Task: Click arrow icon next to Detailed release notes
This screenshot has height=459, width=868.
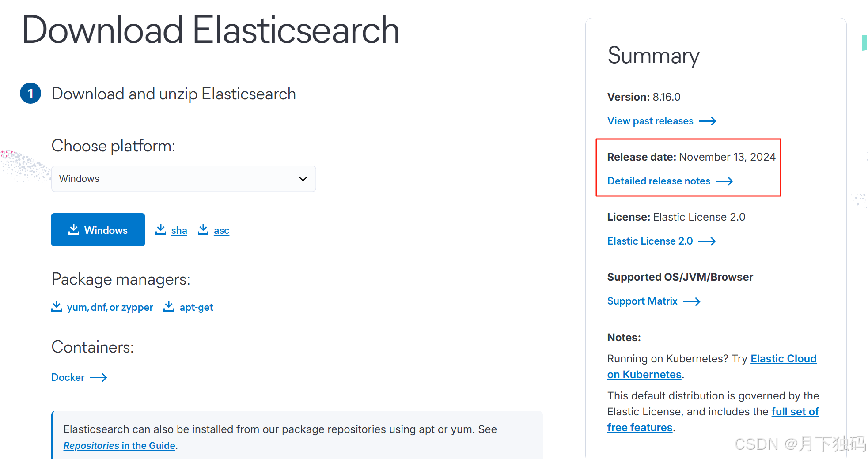Action: coord(724,181)
